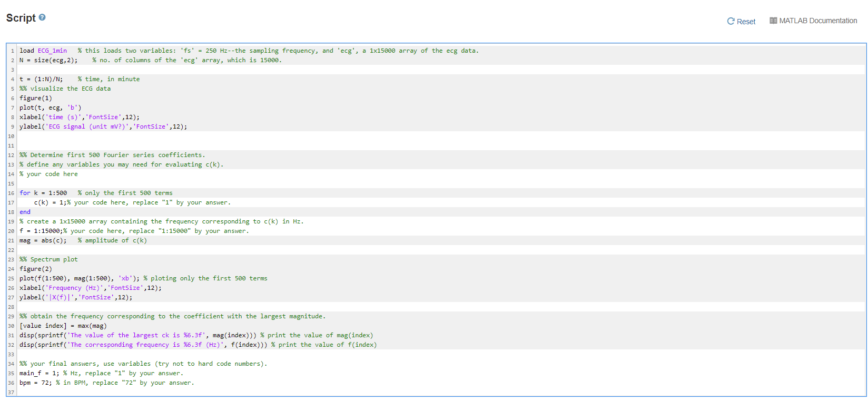Click the ylabel '|X(f)|' line
Image resolution: width=868 pixels, height=400 pixels.
76,297
